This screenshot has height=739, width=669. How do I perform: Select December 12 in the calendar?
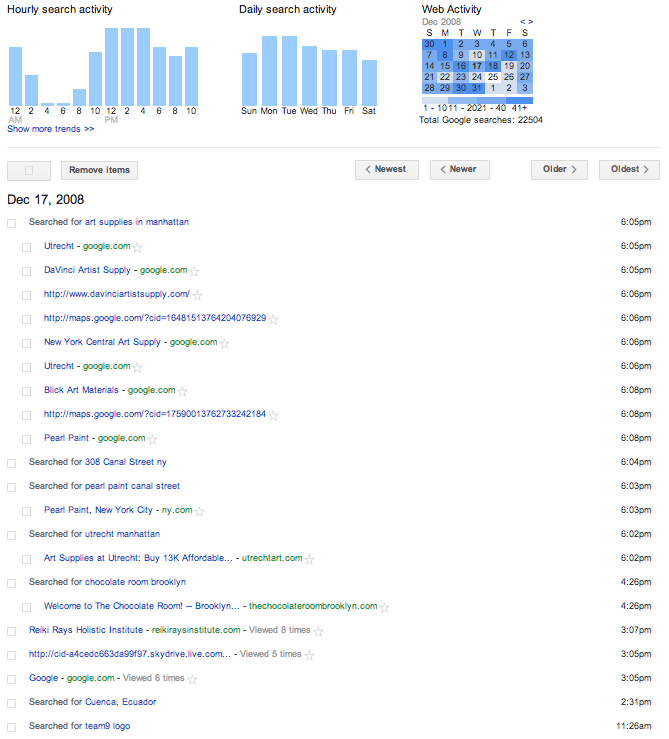click(x=509, y=55)
